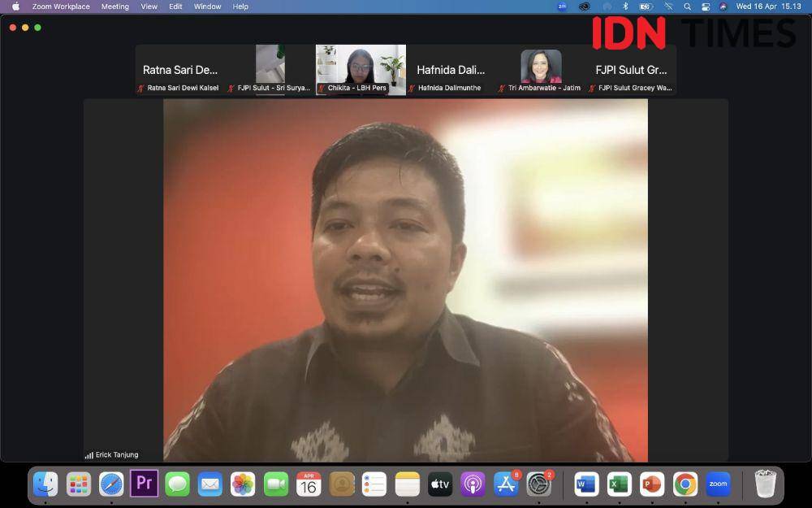Open Launchpad from the Dock
The image size is (812, 508).
coord(79,484)
